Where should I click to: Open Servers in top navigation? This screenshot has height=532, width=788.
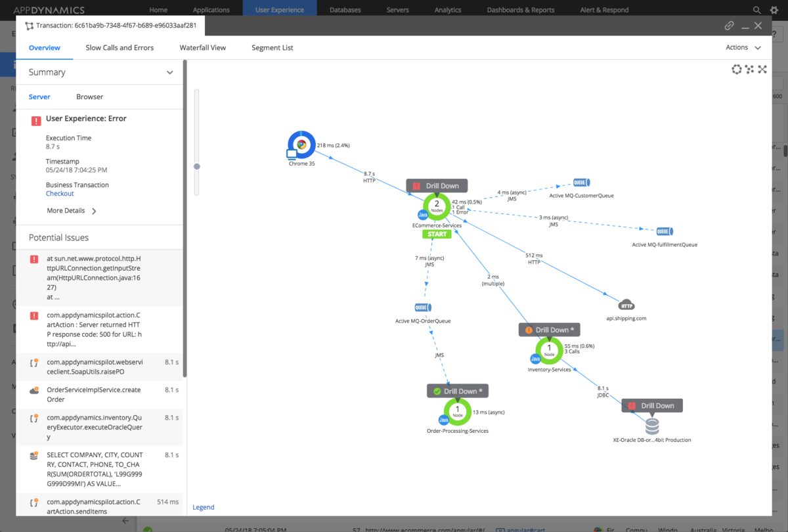point(397,10)
